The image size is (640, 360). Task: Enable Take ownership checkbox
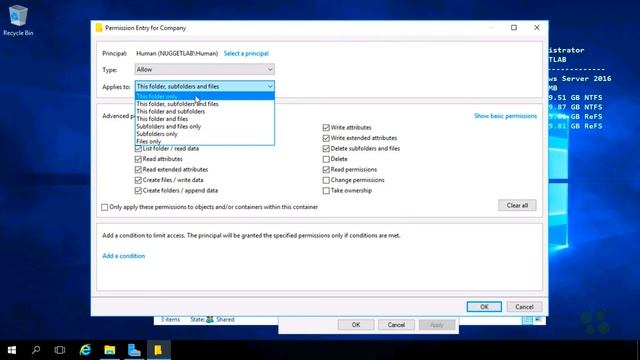326,191
